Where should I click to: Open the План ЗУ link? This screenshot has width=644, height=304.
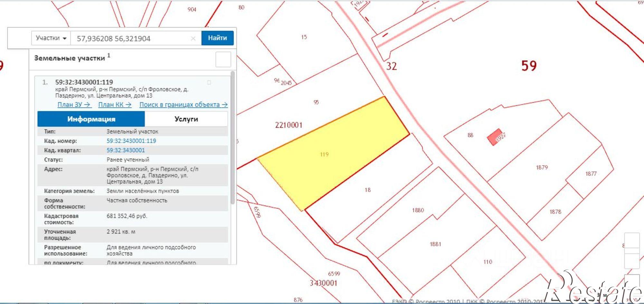coord(74,105)
